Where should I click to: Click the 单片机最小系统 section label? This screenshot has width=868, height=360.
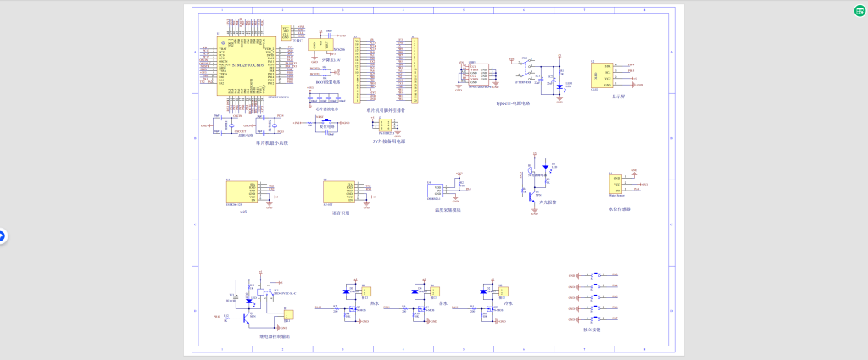tap(272, 143)
